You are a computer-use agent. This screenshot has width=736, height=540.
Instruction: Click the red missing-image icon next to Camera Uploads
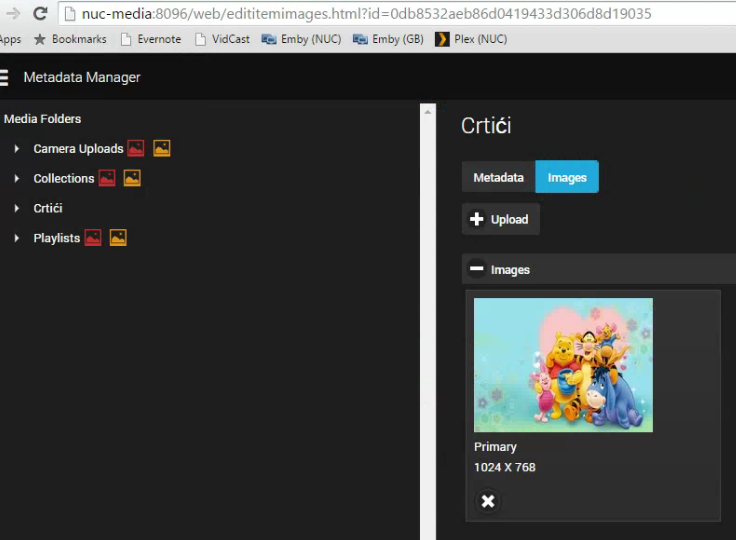[136, 148]
